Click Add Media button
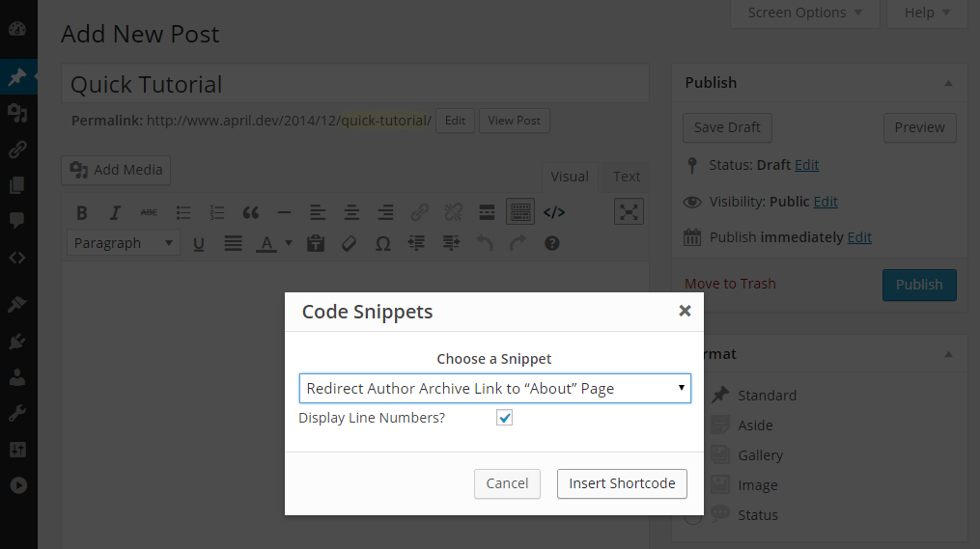The image size is (980, 549). [116, 170]
